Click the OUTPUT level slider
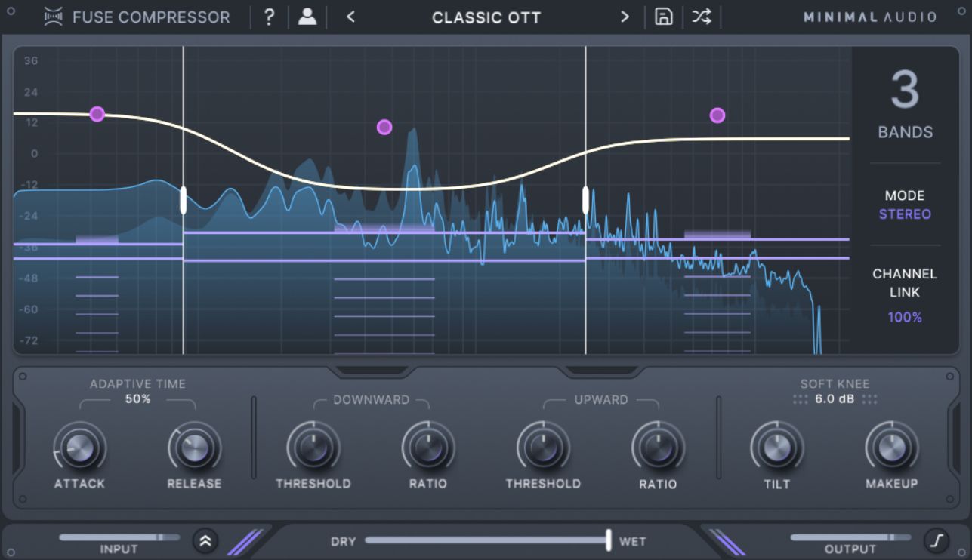Screen dimensions: 972x560 coord(850,537)
